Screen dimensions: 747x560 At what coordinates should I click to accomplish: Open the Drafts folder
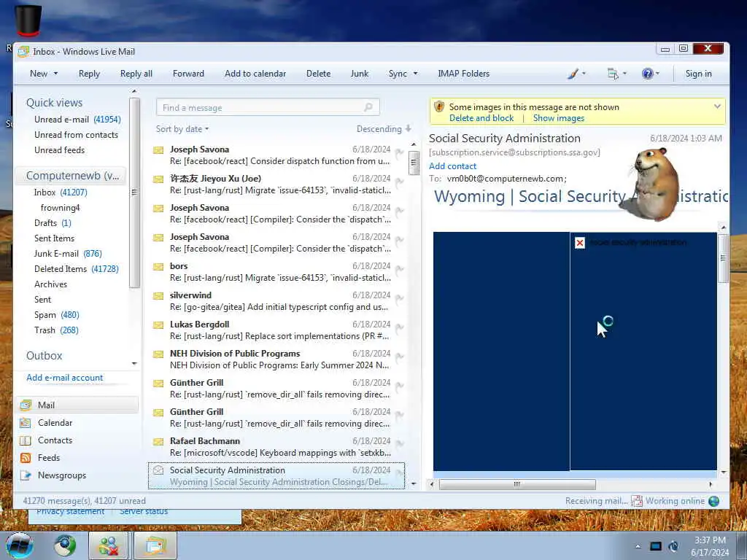tap(53, 223)
